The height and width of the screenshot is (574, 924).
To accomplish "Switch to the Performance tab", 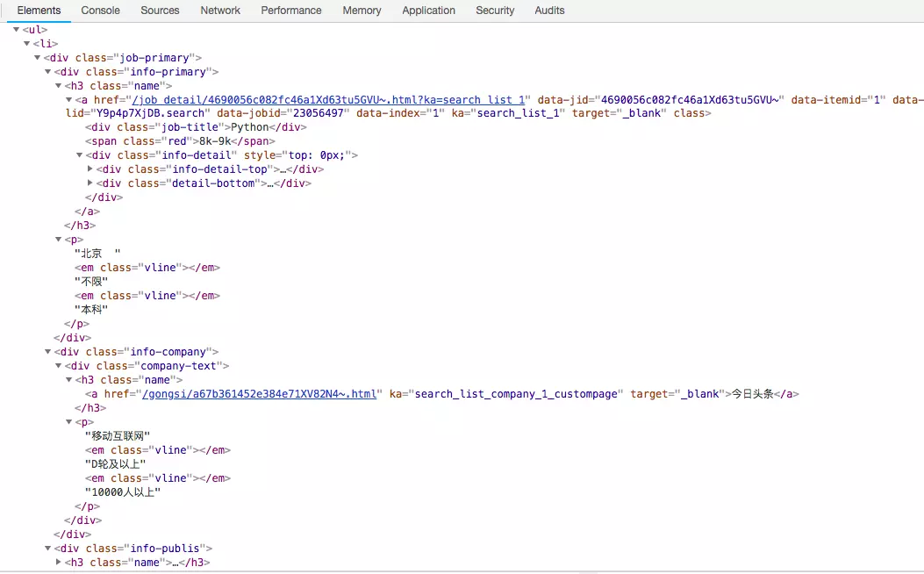I will pos(291,10).
